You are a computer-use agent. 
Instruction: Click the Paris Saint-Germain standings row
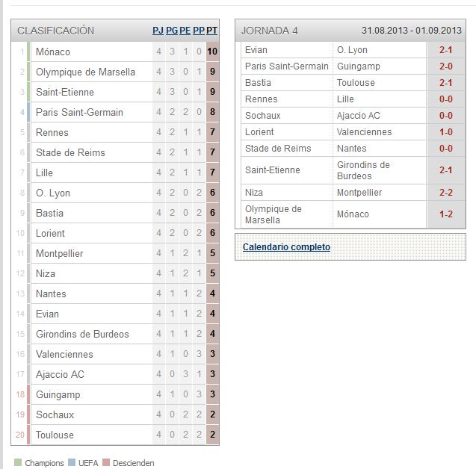[115, 112]
